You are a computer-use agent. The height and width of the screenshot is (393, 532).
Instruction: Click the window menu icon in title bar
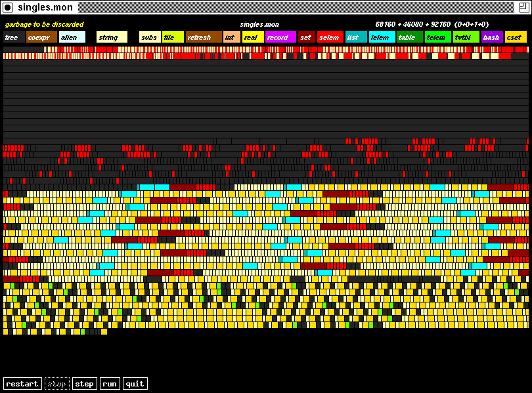point(8,7)
